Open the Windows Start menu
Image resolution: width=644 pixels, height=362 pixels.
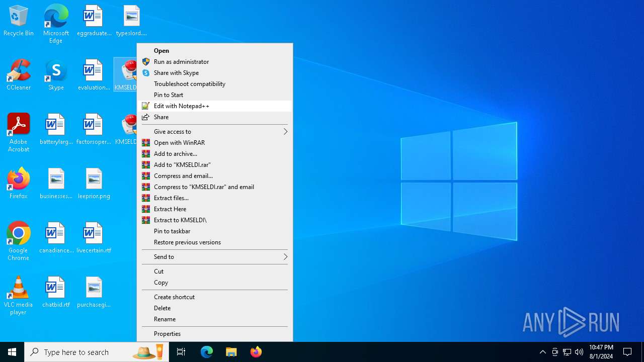[12, 352]
